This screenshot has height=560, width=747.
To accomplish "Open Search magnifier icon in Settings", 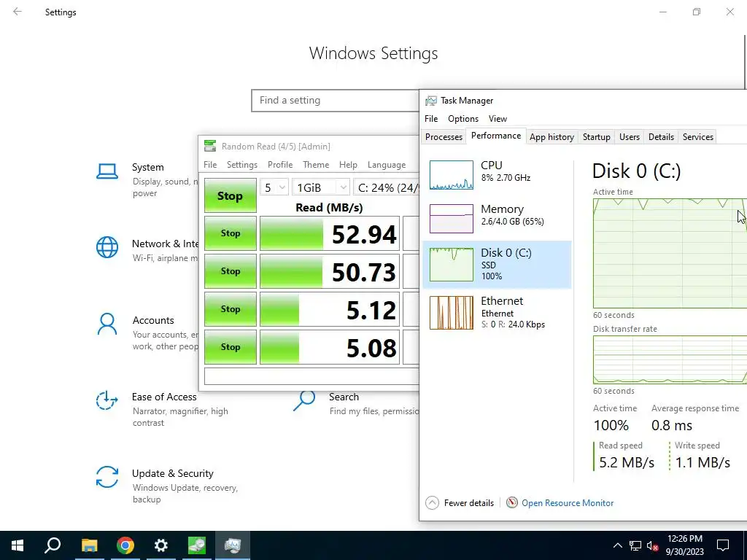I will tap(304, 400).
